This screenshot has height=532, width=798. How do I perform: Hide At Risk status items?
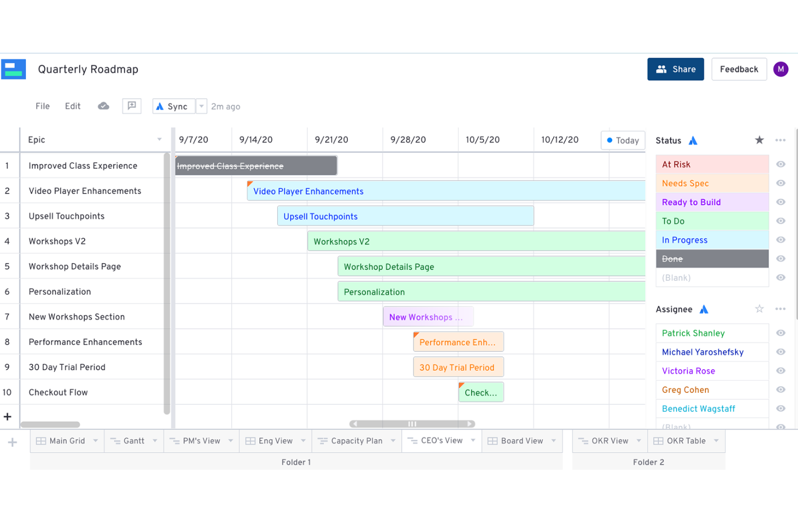pyautogui.click(x=780, y=164)
